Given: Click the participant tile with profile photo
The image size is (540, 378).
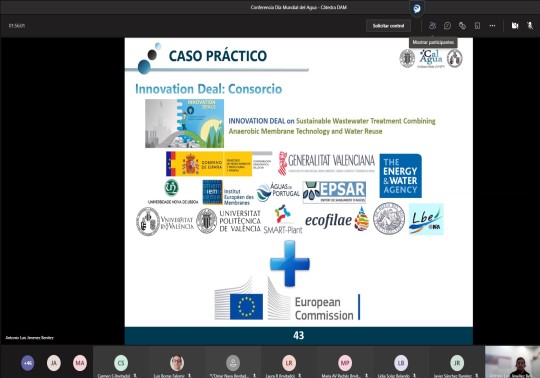Looking at the screenshot, I should [177, 362].
